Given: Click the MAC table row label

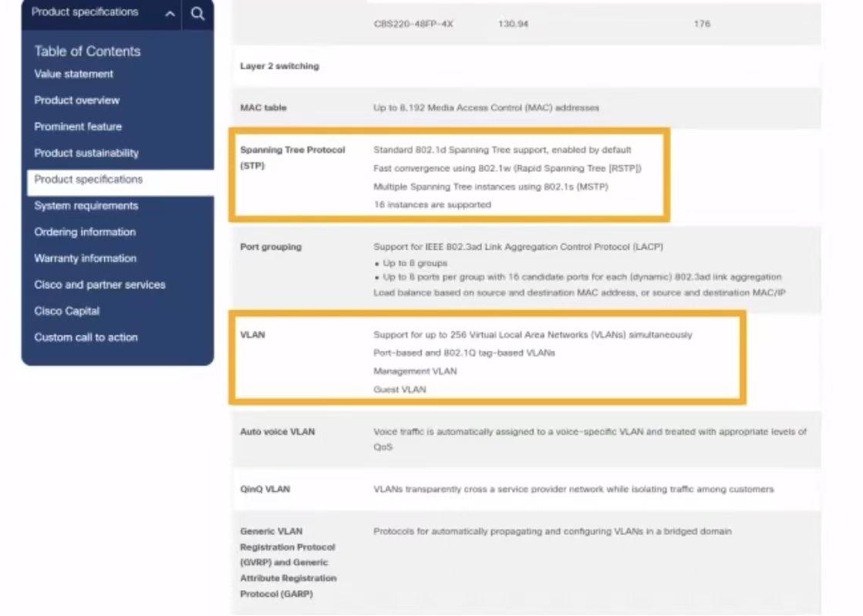Looking at the screenshot, I should point(263,108).
